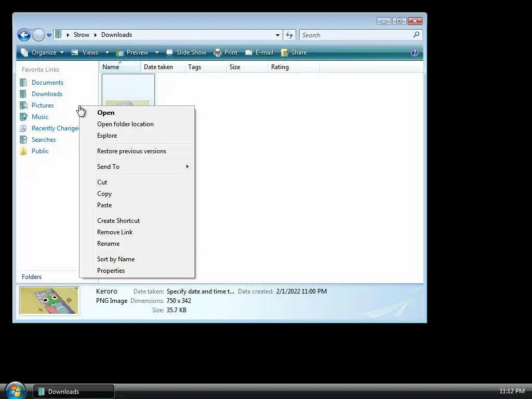532x399 pixels.
Task: Choose Remove Link in the context menu
Action: click(137, 232)
